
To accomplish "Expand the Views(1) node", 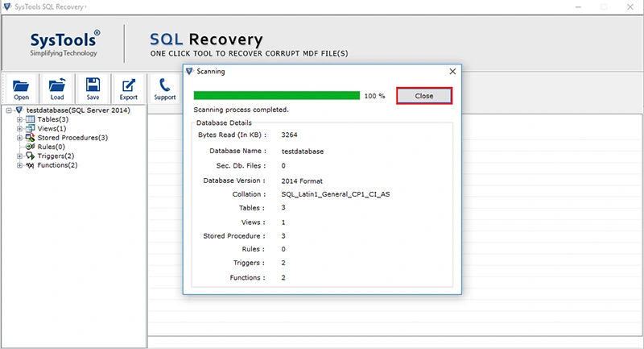I will [19, 129].
